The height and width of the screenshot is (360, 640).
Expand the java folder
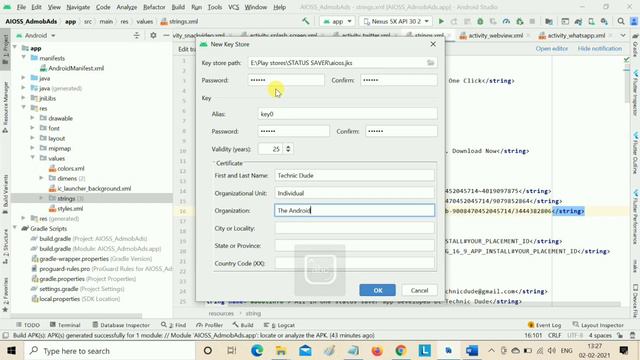coord(24,78)
